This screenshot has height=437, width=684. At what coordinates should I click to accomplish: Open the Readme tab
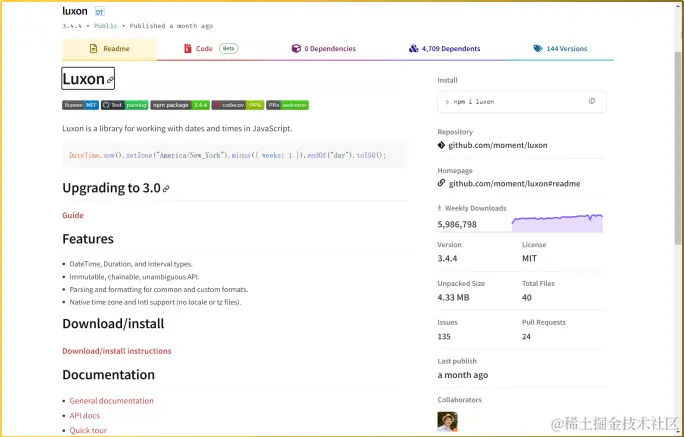[x=109, y=49]
